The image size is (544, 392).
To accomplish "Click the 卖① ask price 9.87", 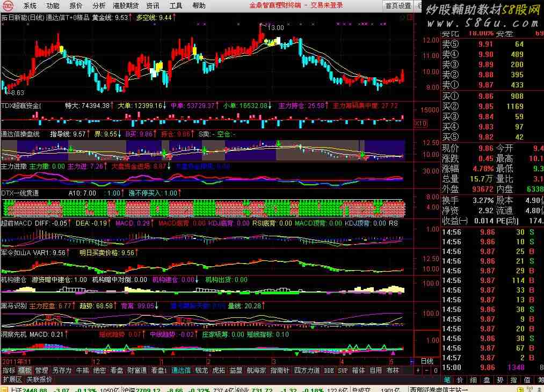I will pos(485,85).
